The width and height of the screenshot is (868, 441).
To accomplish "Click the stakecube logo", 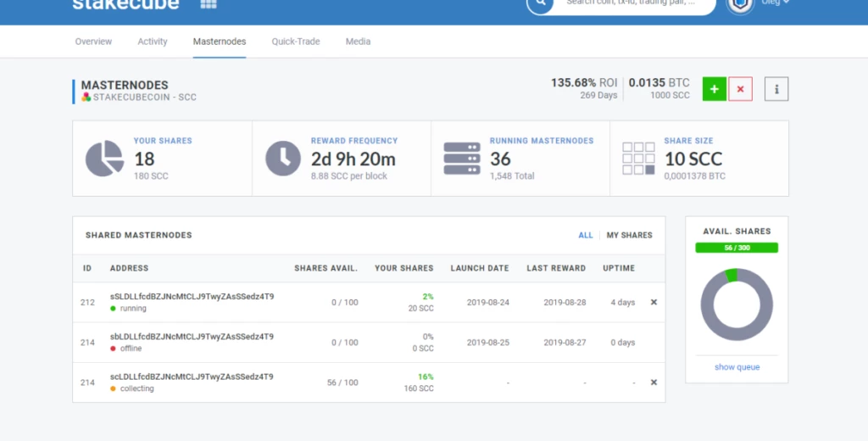I will click(x=125, y=4).
